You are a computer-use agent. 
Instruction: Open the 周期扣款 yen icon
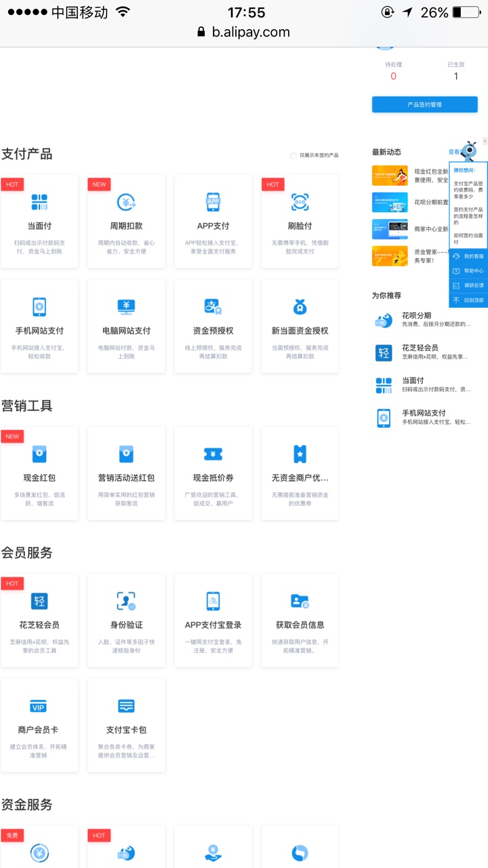point(126,202)
